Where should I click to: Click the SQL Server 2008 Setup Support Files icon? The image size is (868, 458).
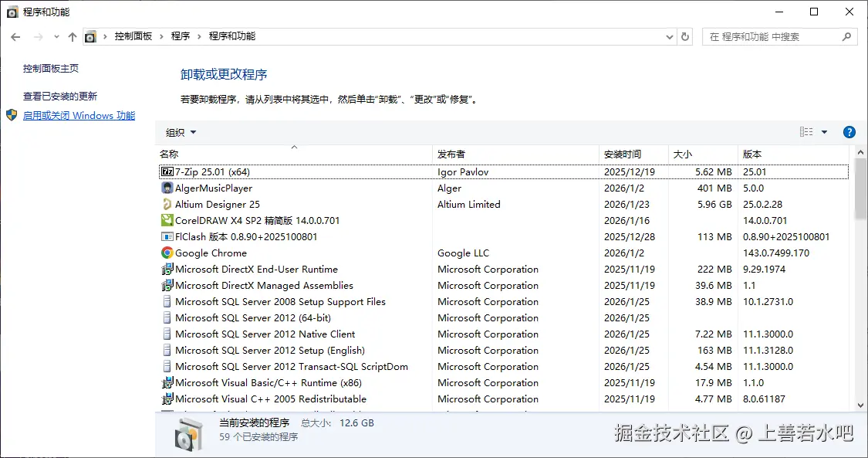click(167, 301)
